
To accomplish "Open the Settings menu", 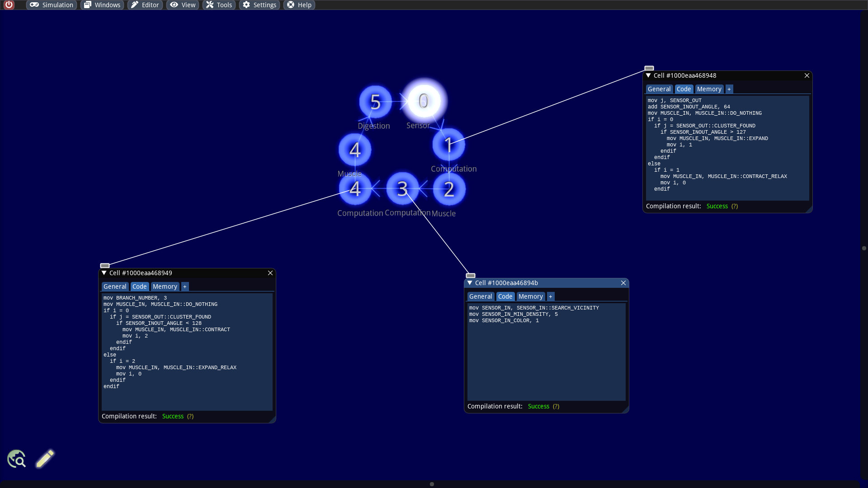I will pos(259,5).
